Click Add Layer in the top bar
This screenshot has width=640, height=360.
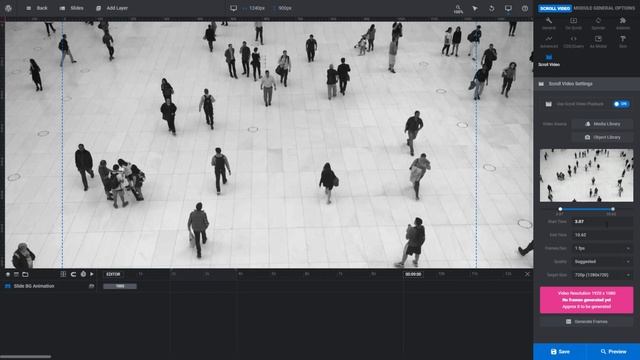pyautogui.click(x=112, y=8)
